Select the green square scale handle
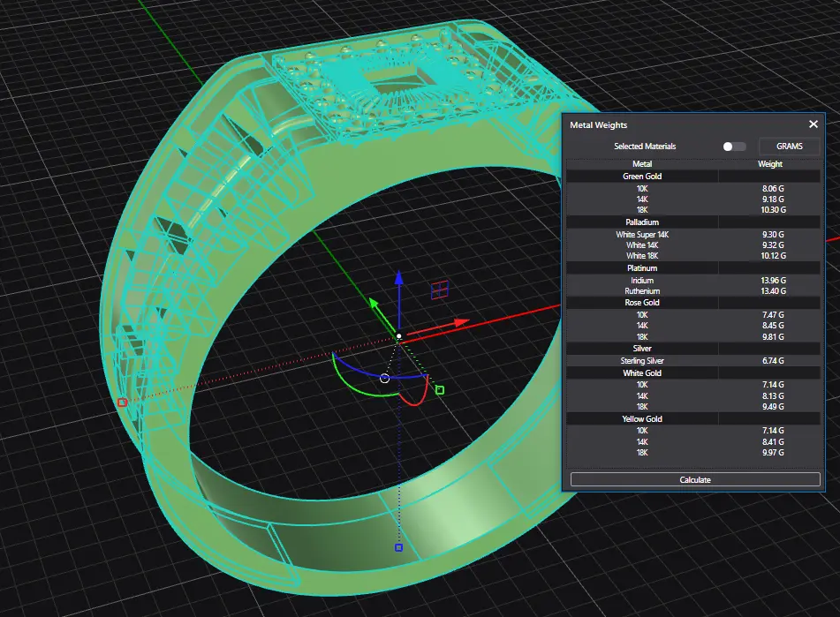 [x=440, y=390]
